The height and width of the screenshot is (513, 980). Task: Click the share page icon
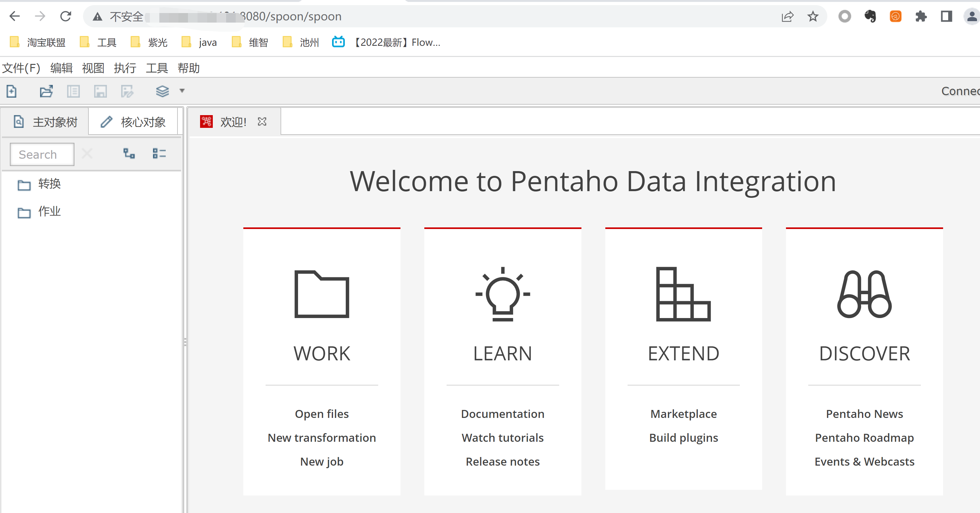point(787,16)
